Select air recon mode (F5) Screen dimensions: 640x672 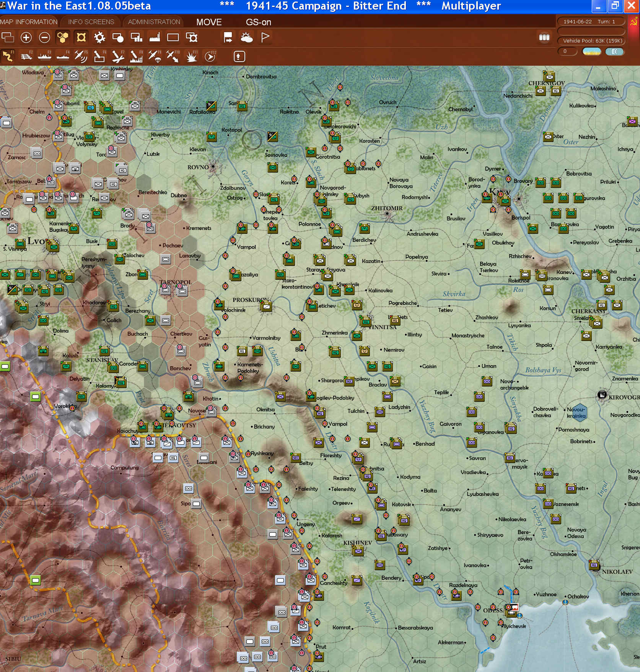[81, 57]
